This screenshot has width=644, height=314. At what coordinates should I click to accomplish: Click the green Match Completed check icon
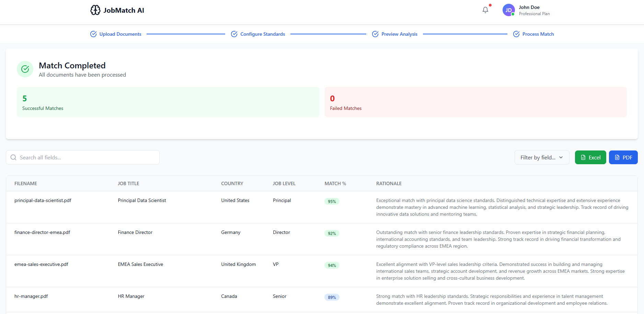point(25,69)
